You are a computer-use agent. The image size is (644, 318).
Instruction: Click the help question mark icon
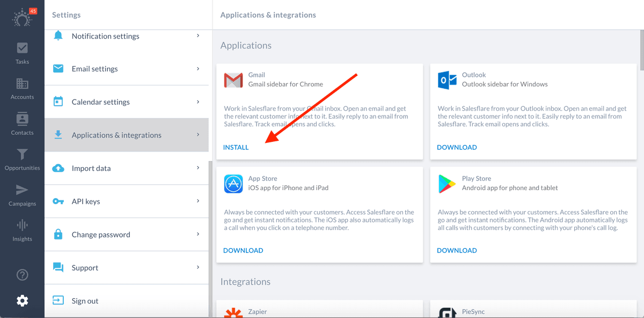(x=22, y=275)
